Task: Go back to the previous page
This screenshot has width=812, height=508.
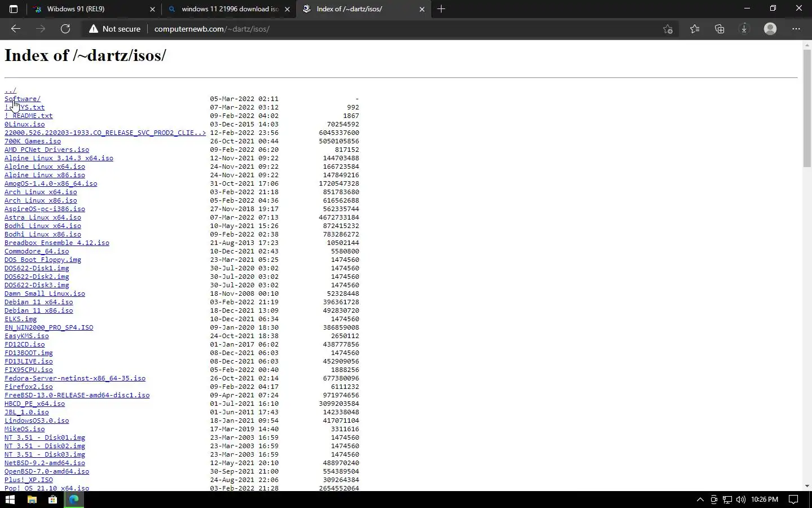Action: click(16, 29)
